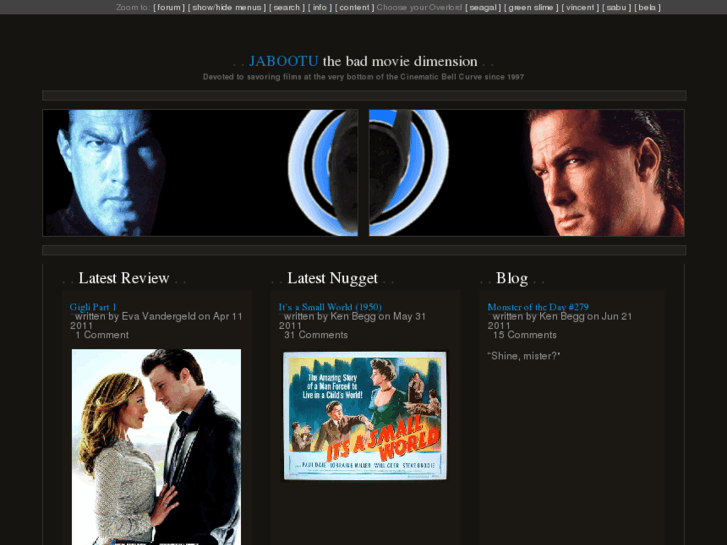The width and height of the screenshot is (727, 545).
Task: View the 15 Comments on blog post
Action: [x=524, y=335]
